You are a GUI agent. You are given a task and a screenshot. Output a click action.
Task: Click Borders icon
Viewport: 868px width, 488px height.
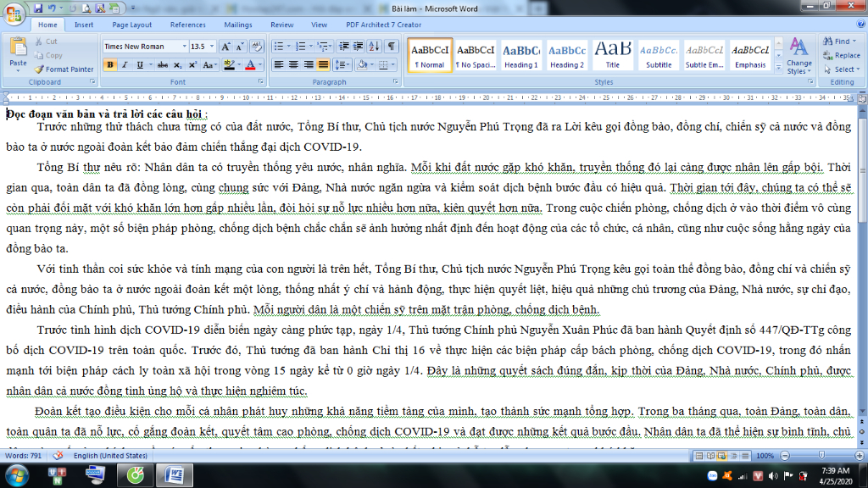(x=383, y=65)
